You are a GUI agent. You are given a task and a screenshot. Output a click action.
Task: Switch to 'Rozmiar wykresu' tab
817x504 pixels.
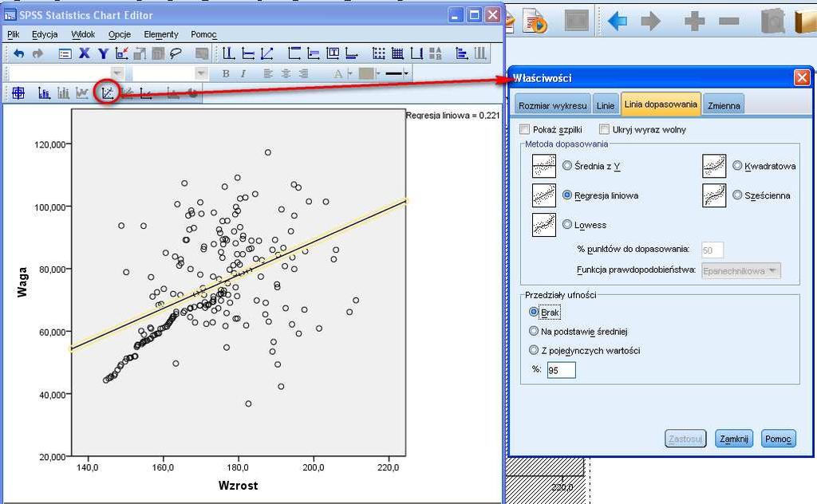552,106
